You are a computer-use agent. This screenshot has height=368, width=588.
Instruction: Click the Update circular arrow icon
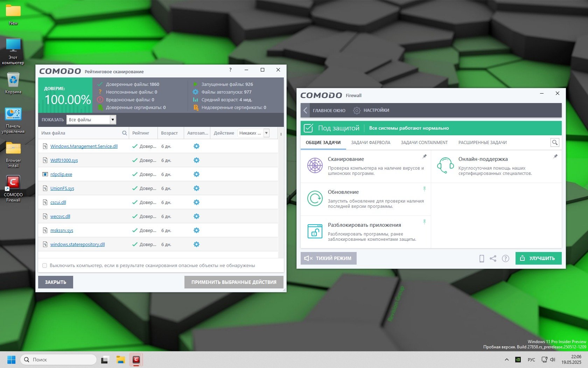315,198
